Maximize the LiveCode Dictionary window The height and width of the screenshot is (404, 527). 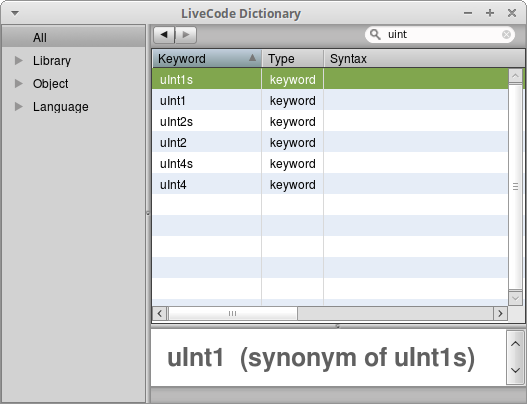point(490,13)
